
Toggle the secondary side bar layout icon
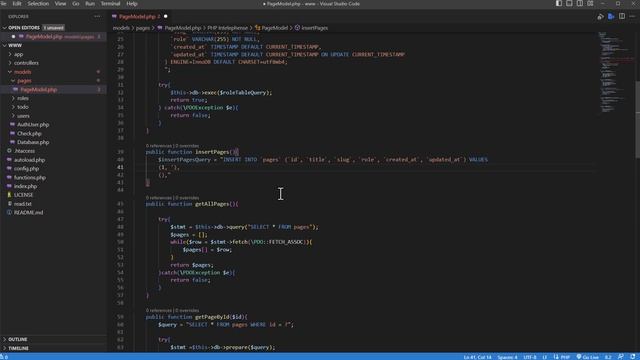tap(580, 3)
